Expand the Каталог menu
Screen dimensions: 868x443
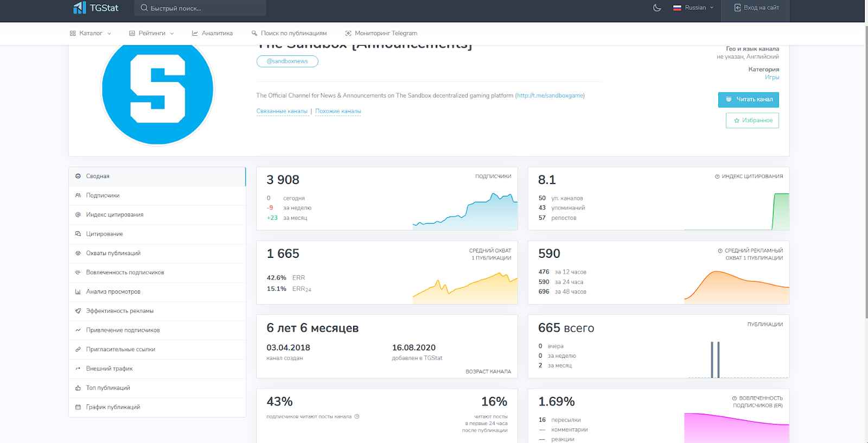(x=90, y=33)
